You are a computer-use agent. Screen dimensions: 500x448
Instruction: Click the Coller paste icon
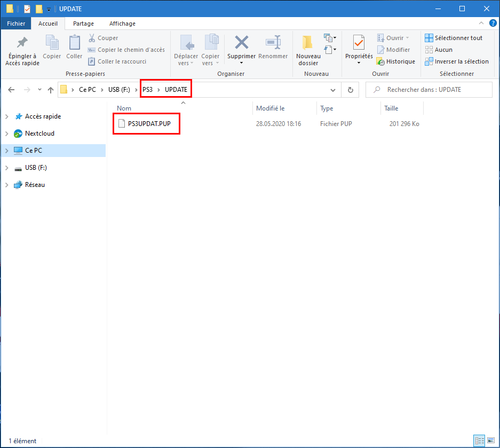click(x=74, y=47)
